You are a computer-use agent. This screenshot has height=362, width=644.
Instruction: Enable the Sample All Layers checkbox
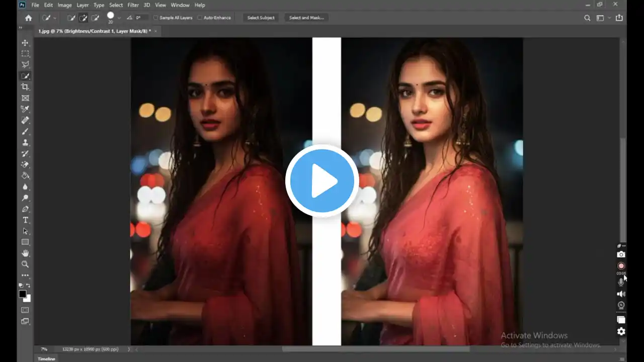pos(155,18)
